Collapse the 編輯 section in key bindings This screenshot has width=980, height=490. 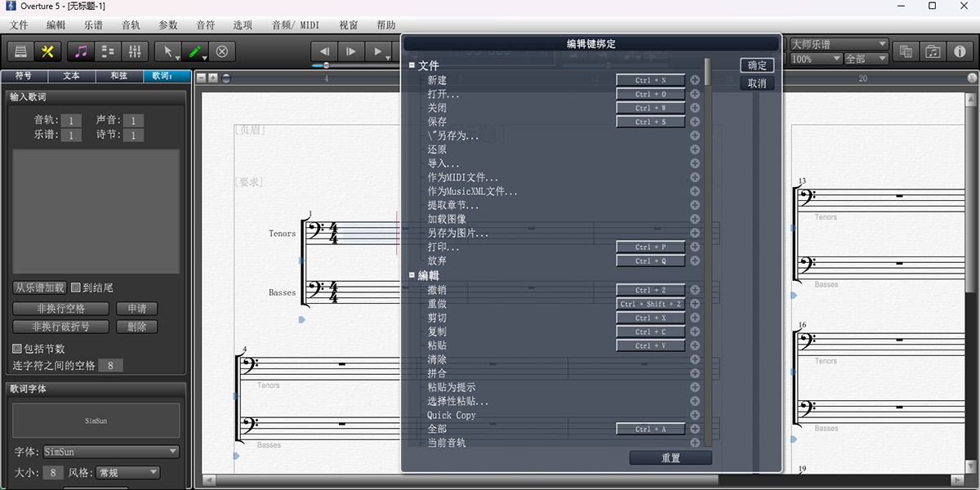coord(412,276)
